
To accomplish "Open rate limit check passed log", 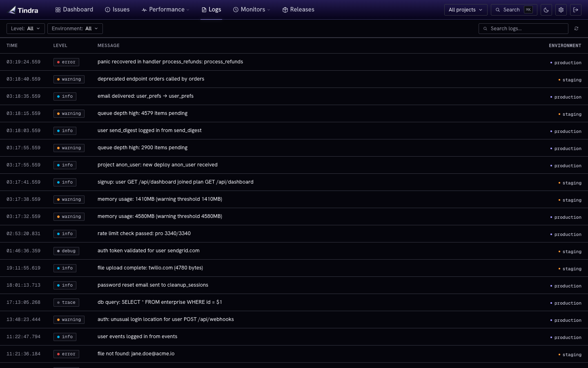I will pos(144,233).
